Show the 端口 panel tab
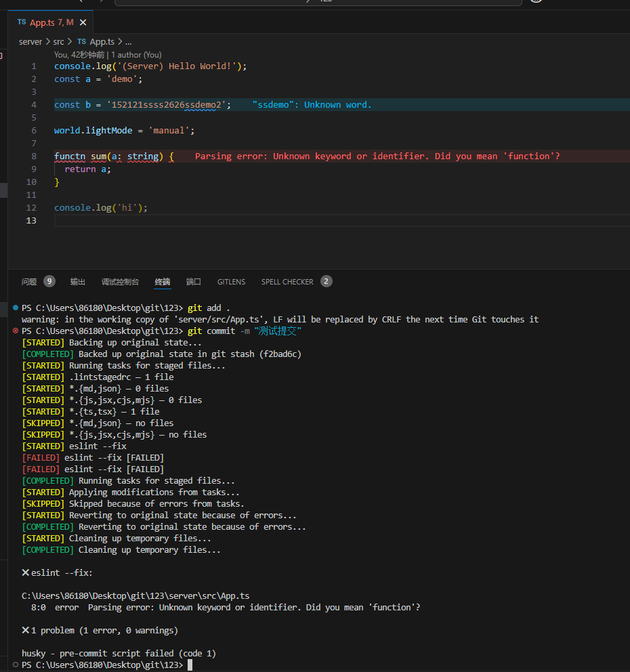The height and width of the screenshot is (672, 630). click(x=194, y=282)
